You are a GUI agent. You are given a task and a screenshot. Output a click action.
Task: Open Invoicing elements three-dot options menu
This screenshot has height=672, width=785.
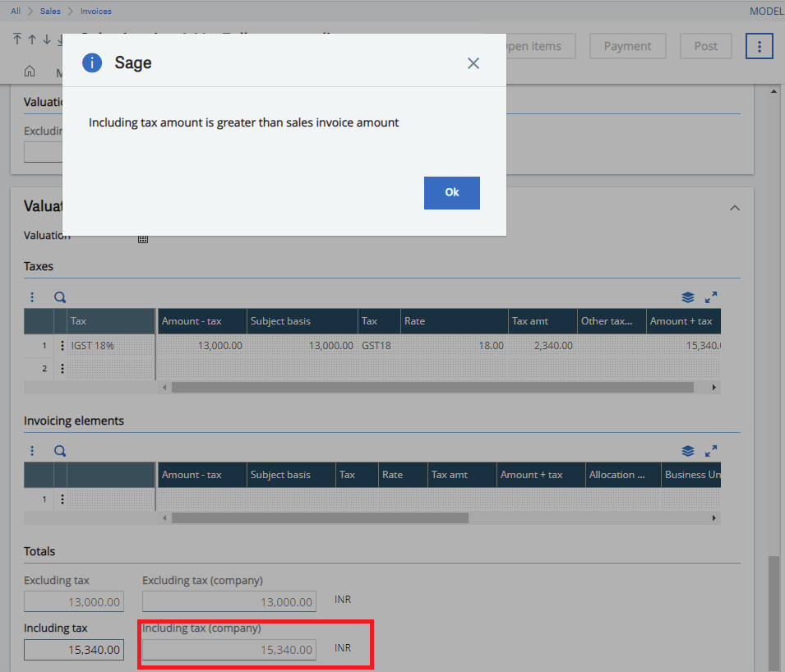coord(32,451)
